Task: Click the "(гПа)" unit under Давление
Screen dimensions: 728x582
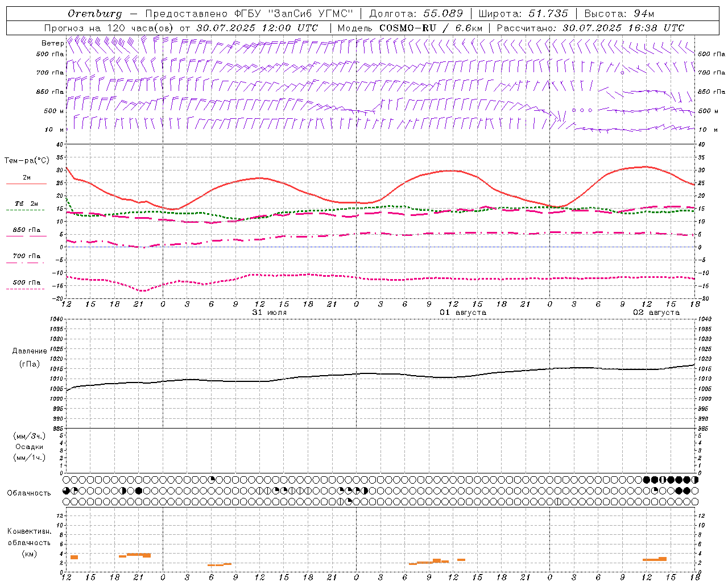Action: coord(30,364)
